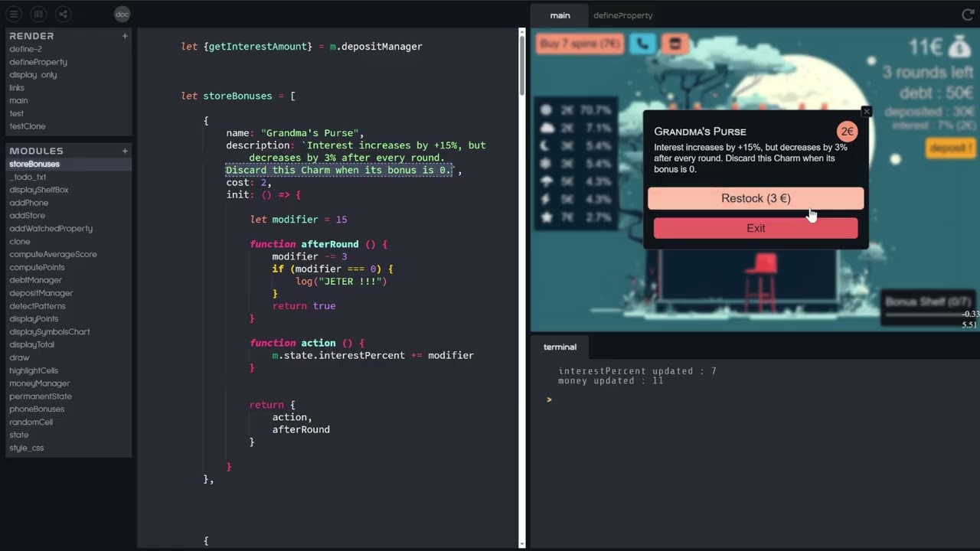Select the computeAverageScore module

53,254
